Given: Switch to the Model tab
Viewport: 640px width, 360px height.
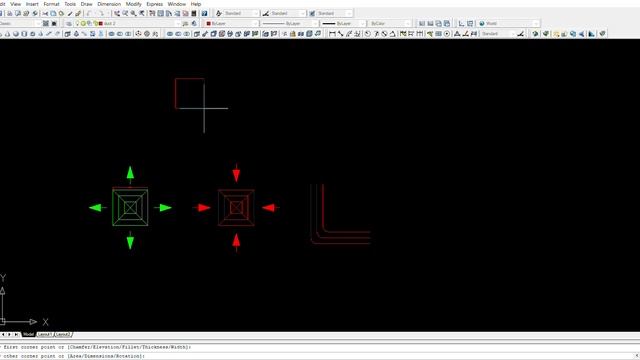Looking at the screenshot, I should tap(28, 334).
